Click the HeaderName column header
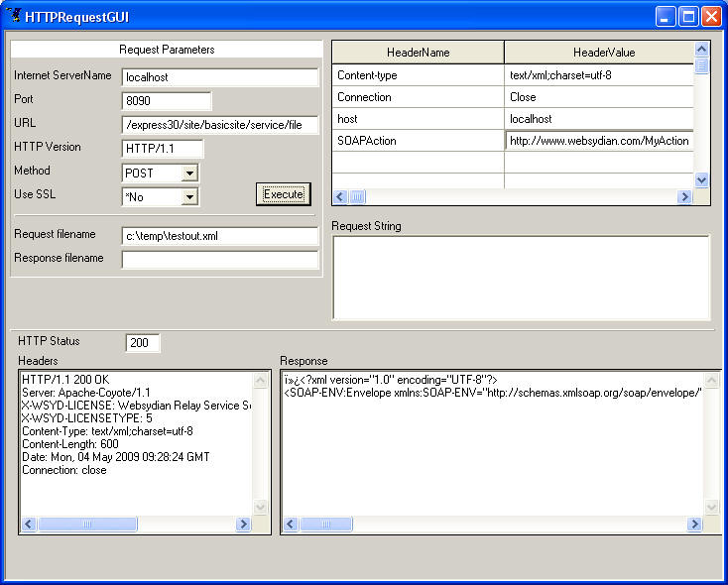This screenshot has width=728, height=585. point(418,53)
